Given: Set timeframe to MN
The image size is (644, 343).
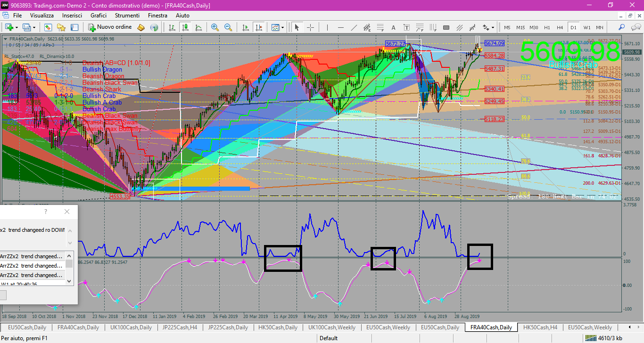Looking at the screenshot, I should pyautogui.click(x=600, y=27).
